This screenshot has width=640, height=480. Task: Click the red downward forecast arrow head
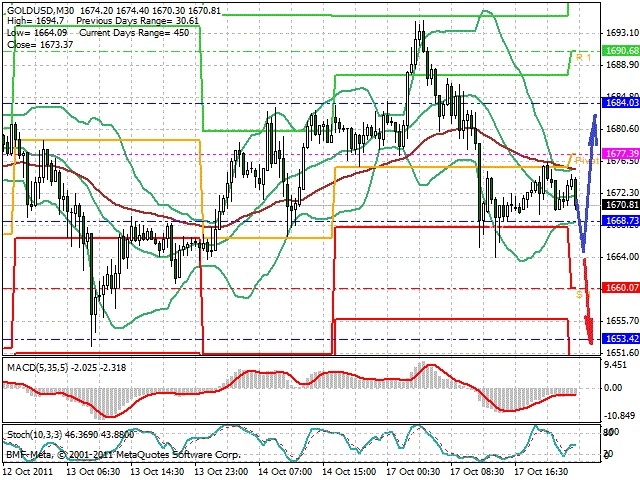pos(589,331)
